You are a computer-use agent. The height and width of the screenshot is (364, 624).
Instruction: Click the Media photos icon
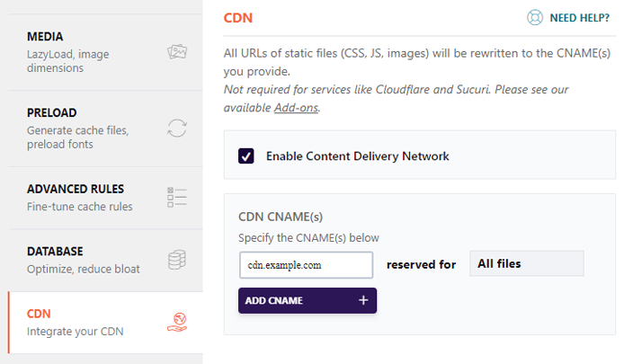[x=177, y=52]
